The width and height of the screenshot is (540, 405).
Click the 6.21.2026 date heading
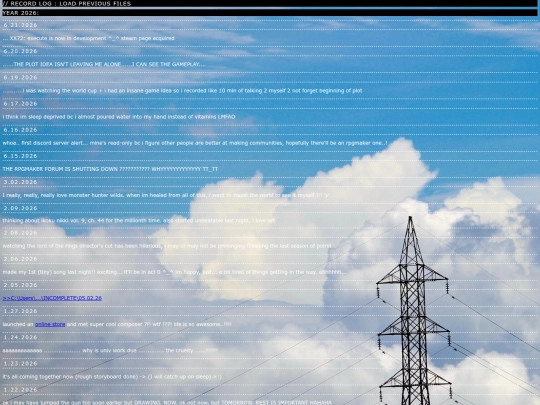point(20,25)
